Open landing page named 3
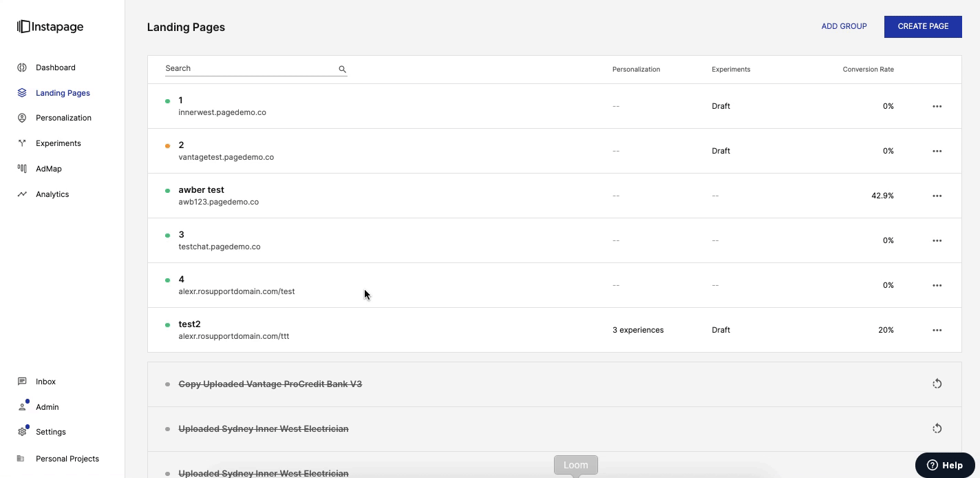Viewport: 980px width, 478px height. click(x=181, y=235)
